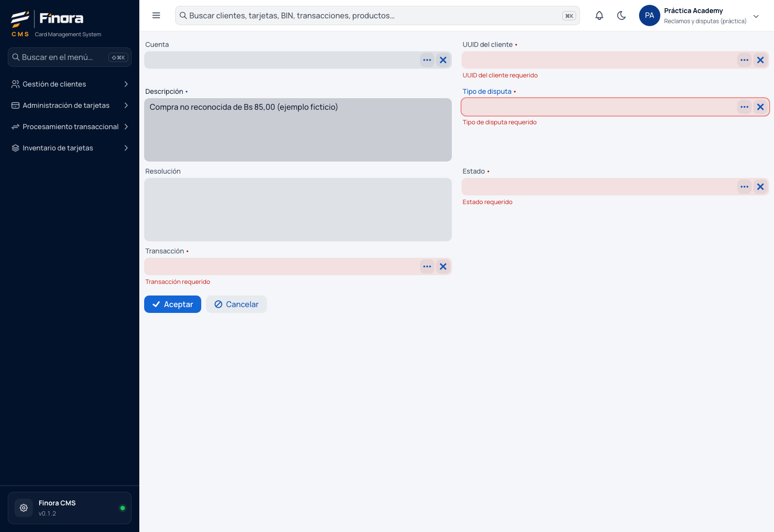
Task: Open lookup dots for UUID del cliente
Action: [744, 60]
